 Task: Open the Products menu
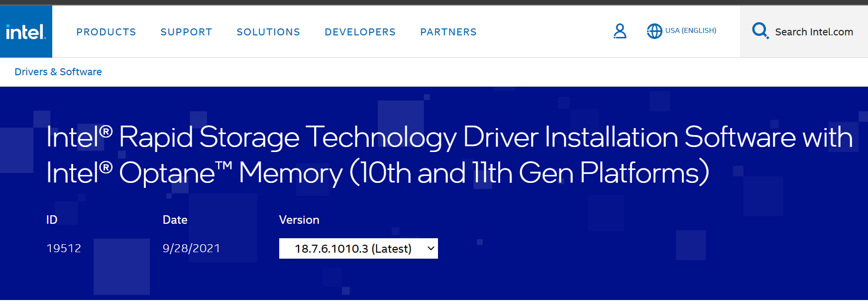106,32
